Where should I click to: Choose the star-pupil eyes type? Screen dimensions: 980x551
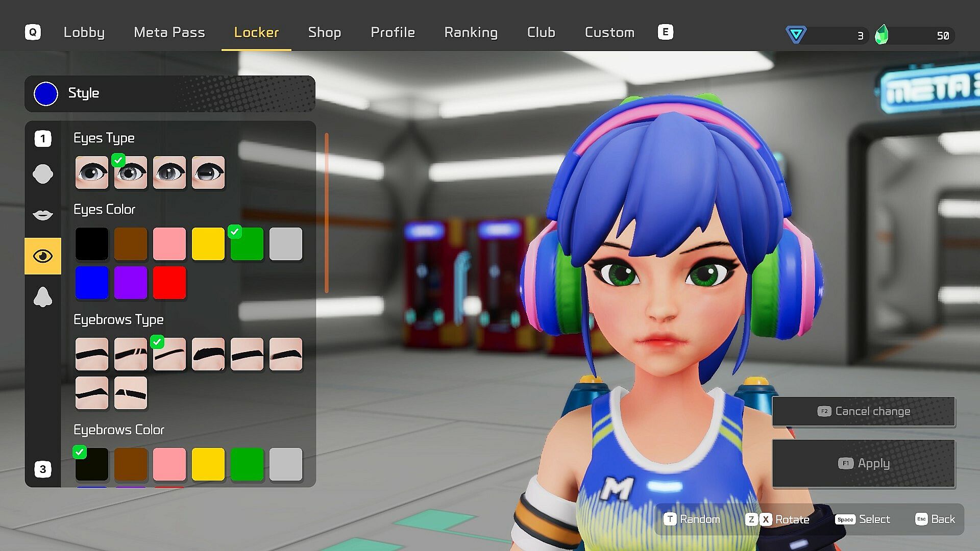pyautogui.click(x=169, y=172)
